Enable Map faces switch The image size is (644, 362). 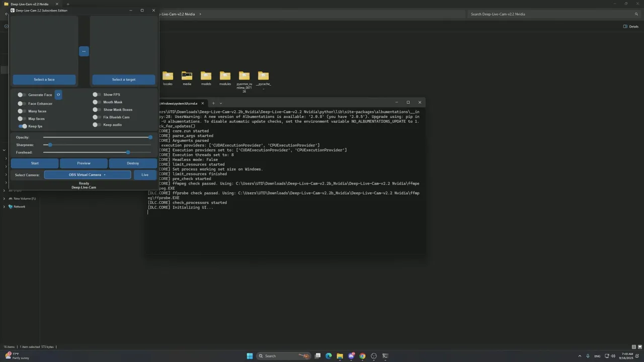(x=21, y=119)
